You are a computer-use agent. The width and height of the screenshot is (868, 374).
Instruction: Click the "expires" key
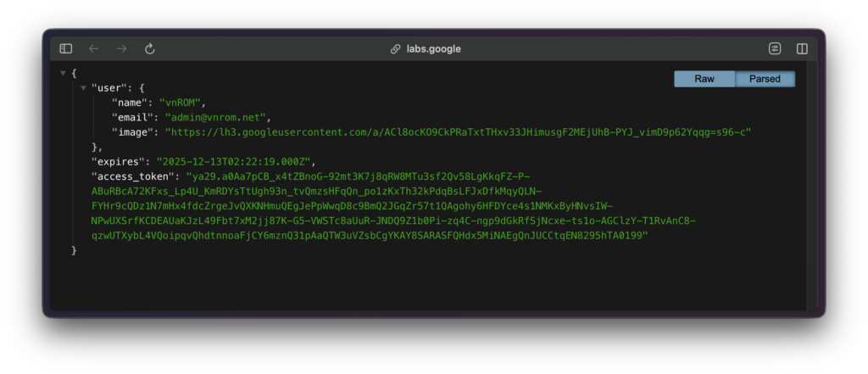click(118, 161)
